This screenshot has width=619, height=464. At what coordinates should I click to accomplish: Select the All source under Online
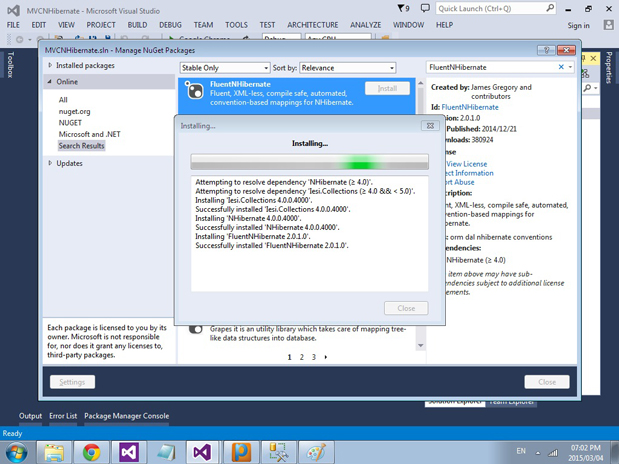tap(63, 100)
